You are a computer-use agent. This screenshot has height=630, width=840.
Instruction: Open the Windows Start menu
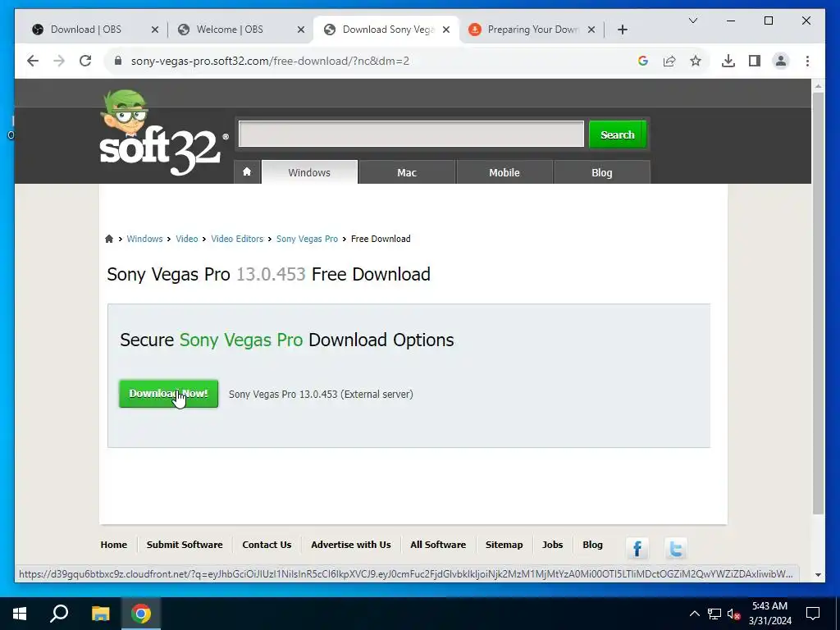(20, 614)
